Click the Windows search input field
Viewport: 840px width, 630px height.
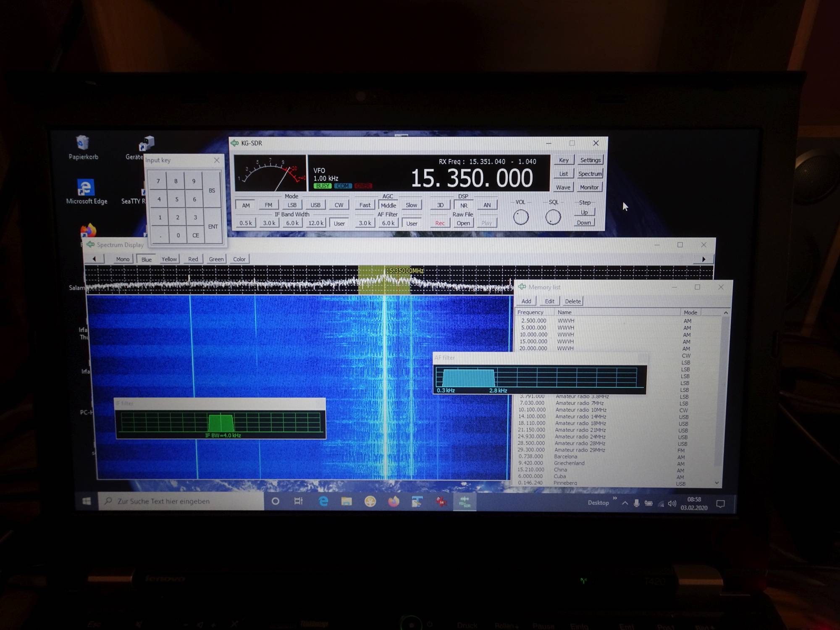click(x=181, y=501)
